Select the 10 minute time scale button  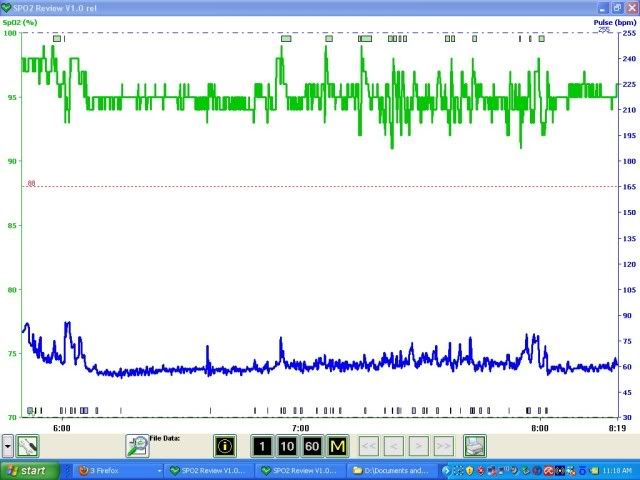(286, 446)
